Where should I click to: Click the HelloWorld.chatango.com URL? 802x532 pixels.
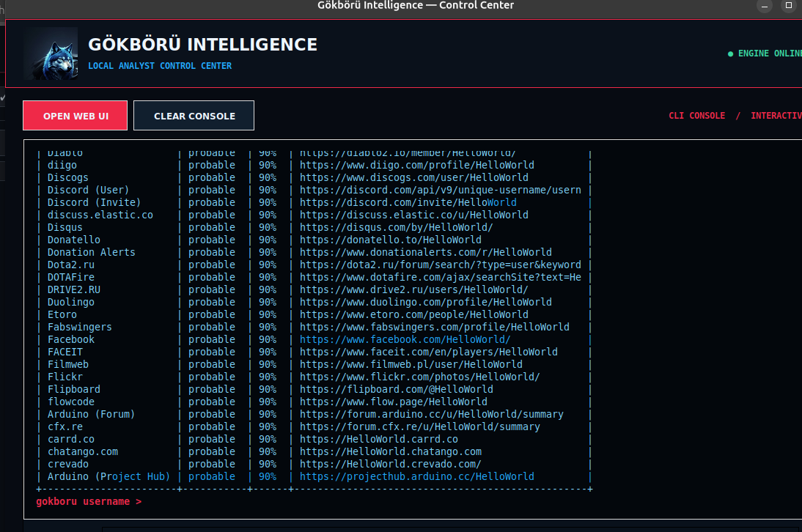391,451
